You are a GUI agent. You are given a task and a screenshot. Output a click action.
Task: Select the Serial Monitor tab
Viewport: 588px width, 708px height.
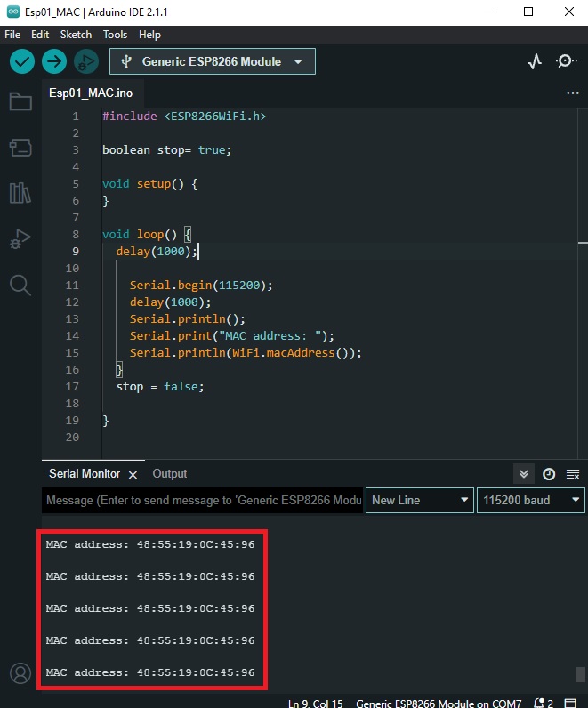click(x=85, y=474)
